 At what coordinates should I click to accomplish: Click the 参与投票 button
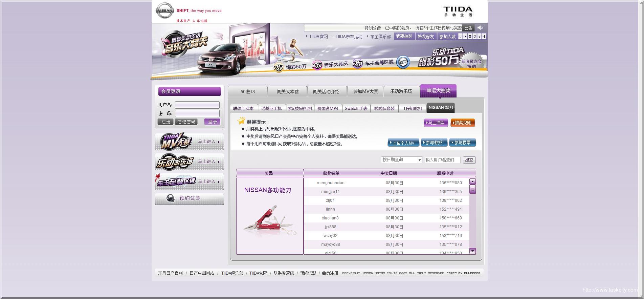point(463,143)
